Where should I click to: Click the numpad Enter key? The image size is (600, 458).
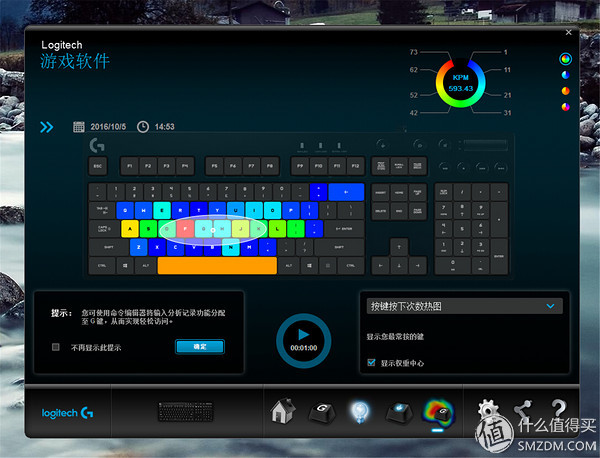(x=499, y=256)
